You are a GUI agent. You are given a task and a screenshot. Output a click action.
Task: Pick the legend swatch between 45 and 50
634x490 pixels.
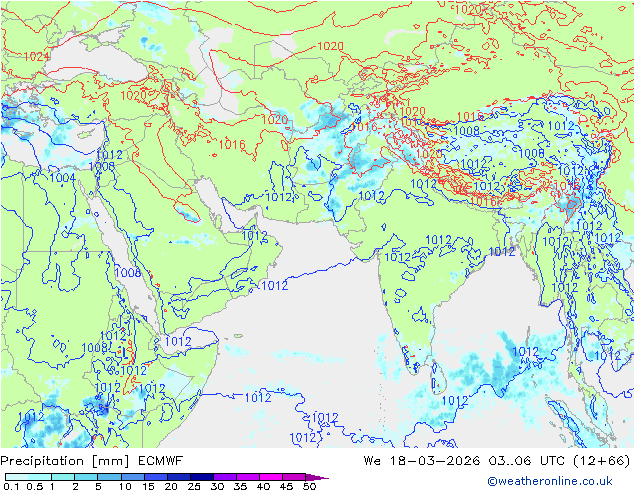pos(294,477)
